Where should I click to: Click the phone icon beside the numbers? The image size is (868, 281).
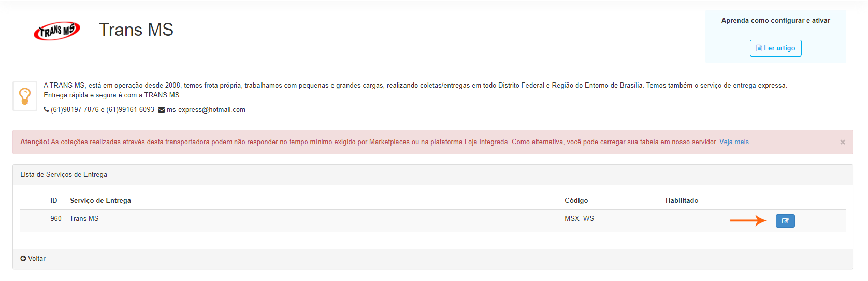46,110
